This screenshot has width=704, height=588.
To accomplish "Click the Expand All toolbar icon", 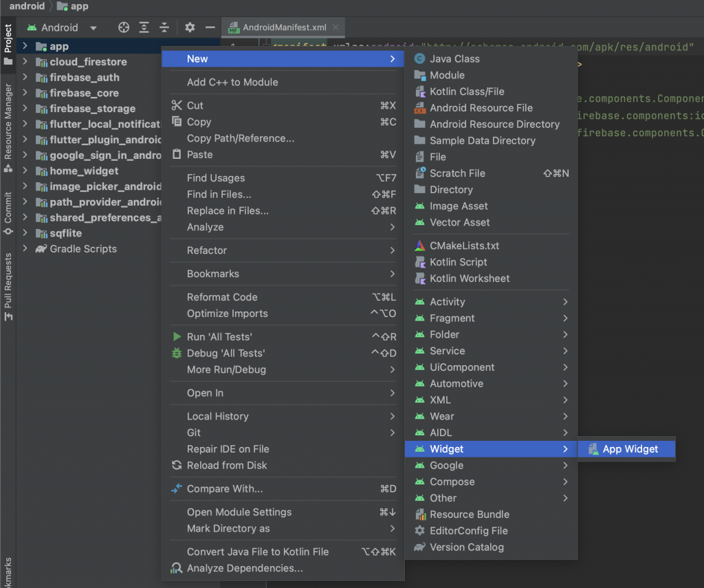I will (144, 28).
